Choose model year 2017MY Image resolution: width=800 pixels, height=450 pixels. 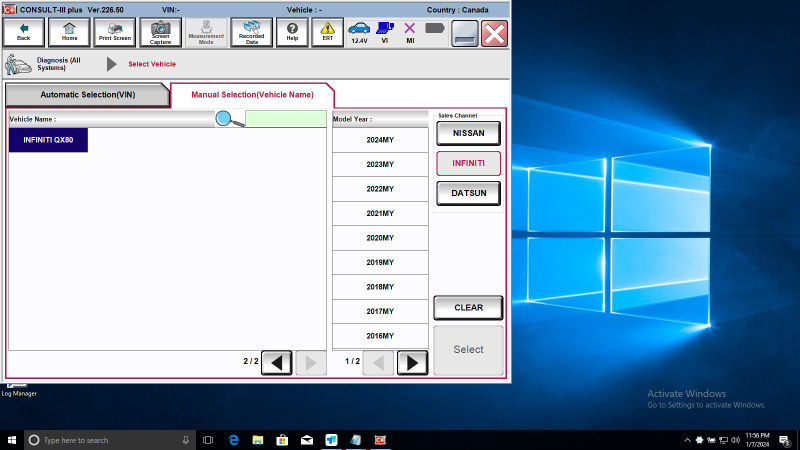point(380,311)
